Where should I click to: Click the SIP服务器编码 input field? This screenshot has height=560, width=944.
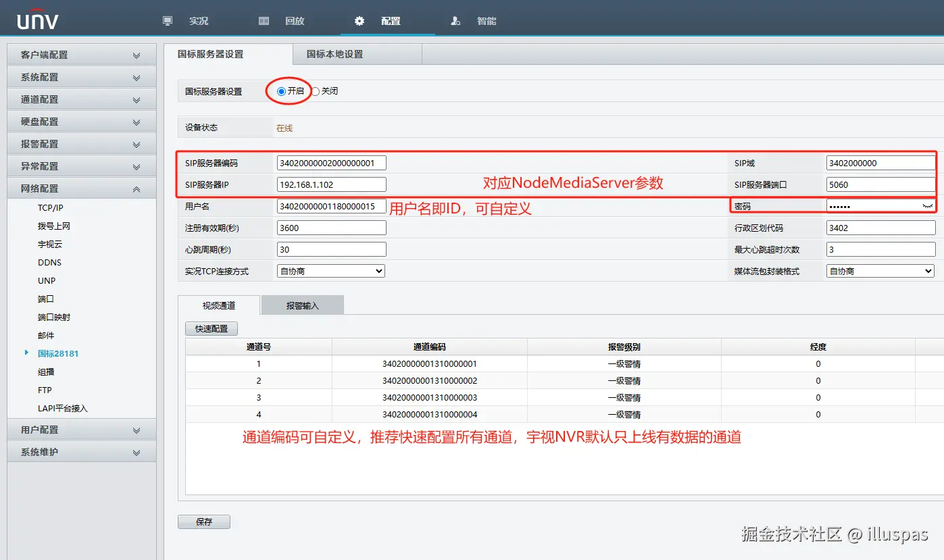click(x=332, y=163)
